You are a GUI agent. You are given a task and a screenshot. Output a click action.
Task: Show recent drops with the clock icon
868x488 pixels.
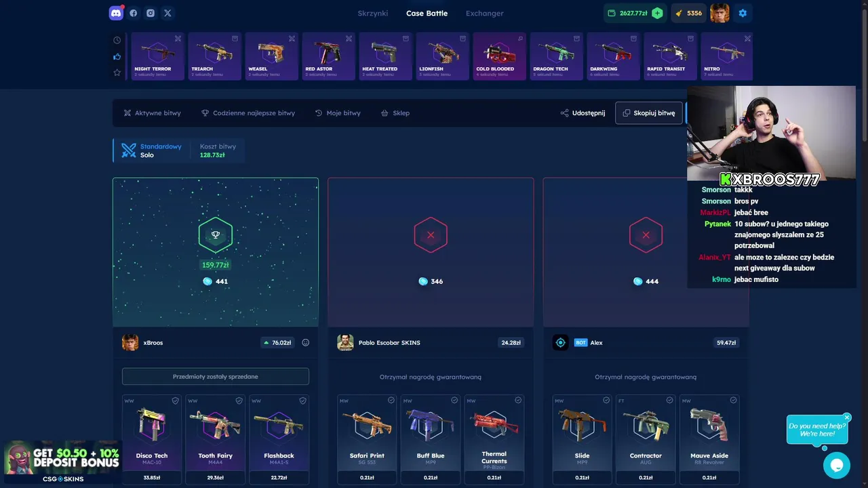pos(117,40)
